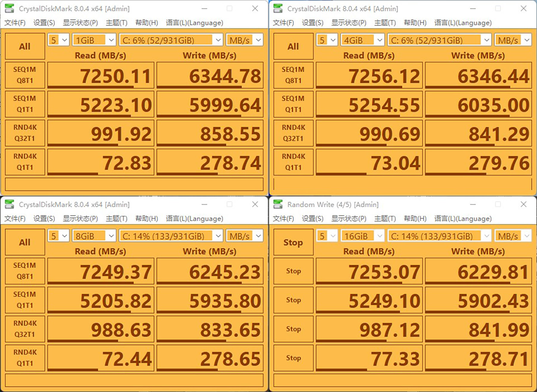
Task: Run SEQ1M Q1T1 test in the 4GiB window
Action: click(x=293, y=104)
